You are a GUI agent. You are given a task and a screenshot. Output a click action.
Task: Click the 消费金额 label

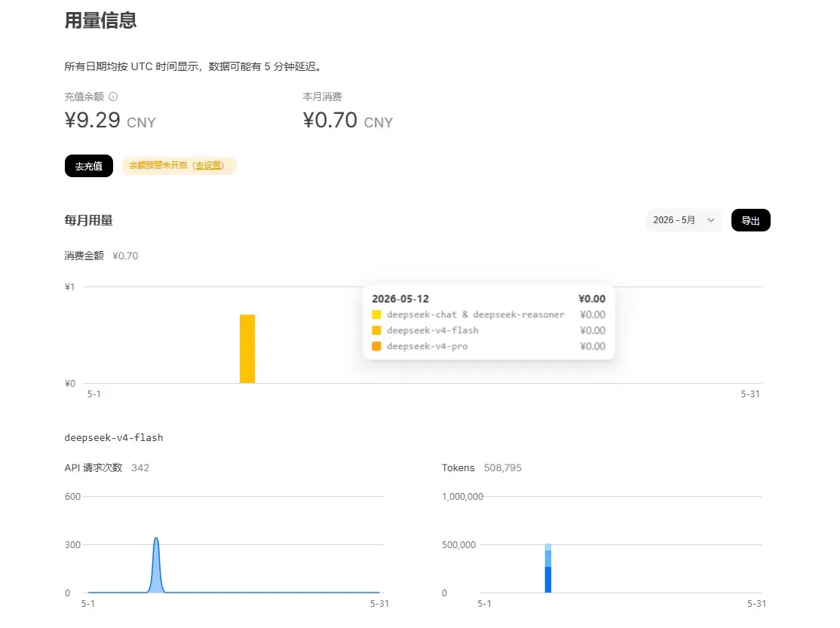click(84, 256)
